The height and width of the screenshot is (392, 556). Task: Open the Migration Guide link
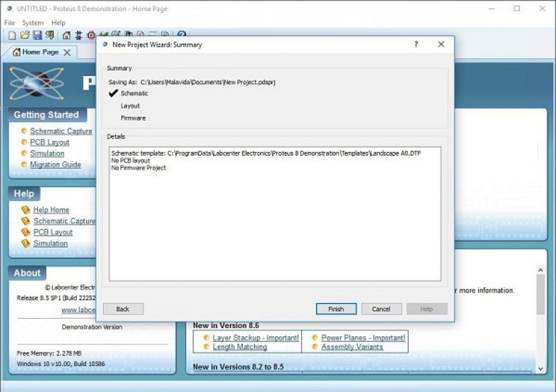55,164
